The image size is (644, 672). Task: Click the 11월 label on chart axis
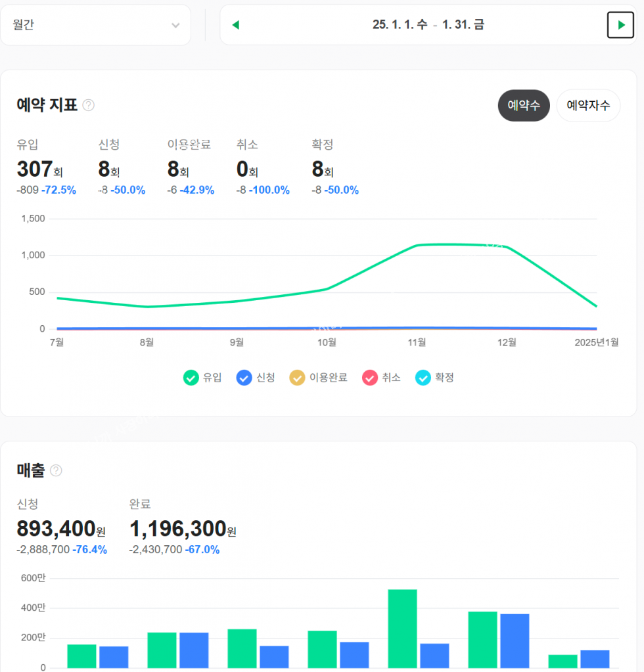(x=417, y=342)
